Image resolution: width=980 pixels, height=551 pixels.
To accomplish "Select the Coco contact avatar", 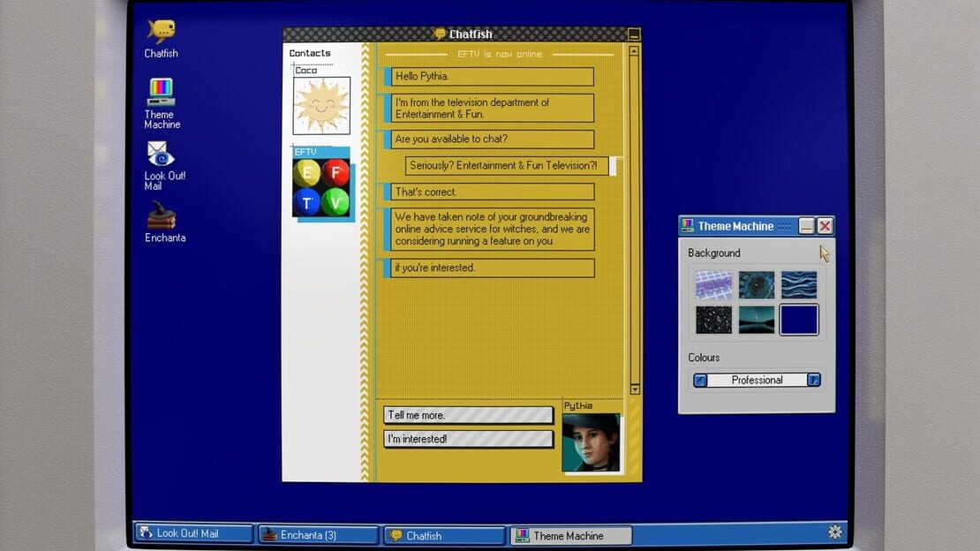I will (321, 105).
